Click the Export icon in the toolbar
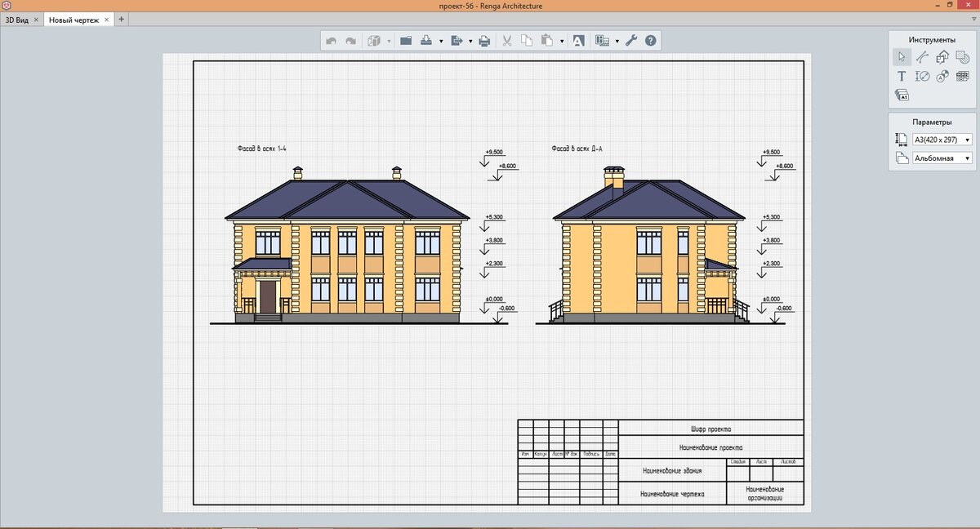 457,41
